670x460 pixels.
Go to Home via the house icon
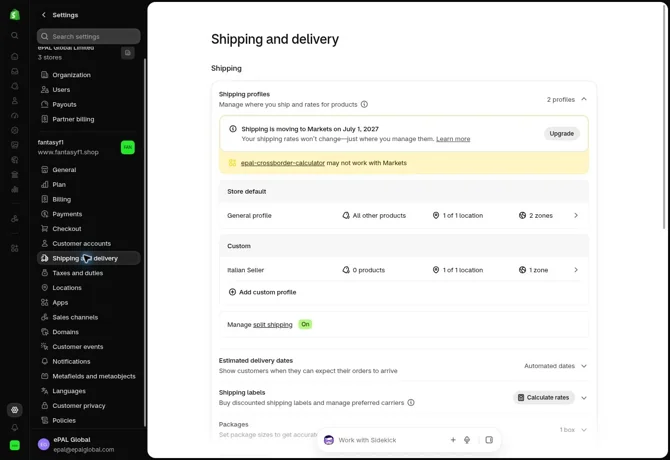pyautogui.click(x=15, y=56)
